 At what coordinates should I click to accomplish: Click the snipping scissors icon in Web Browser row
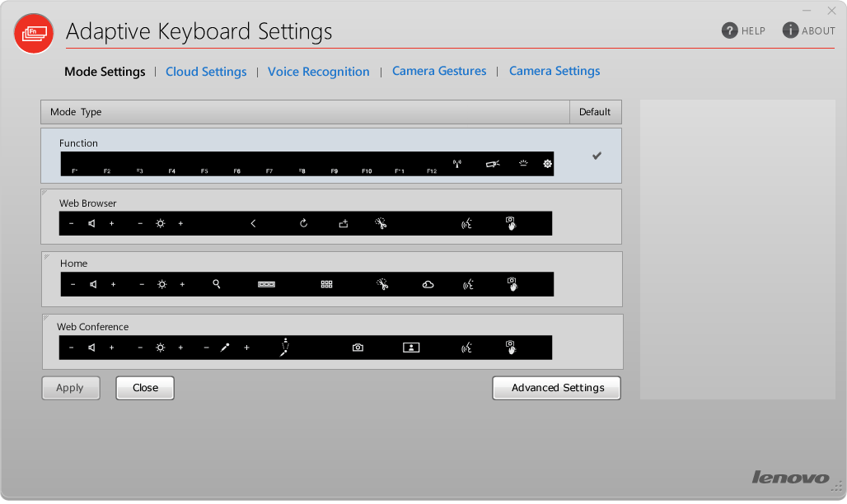tap(381, 223)
